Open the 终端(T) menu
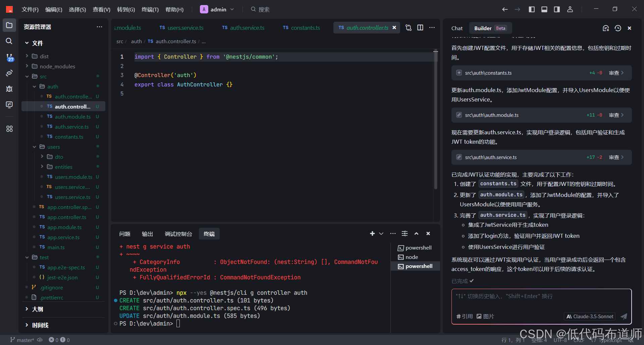 point(150,9)
